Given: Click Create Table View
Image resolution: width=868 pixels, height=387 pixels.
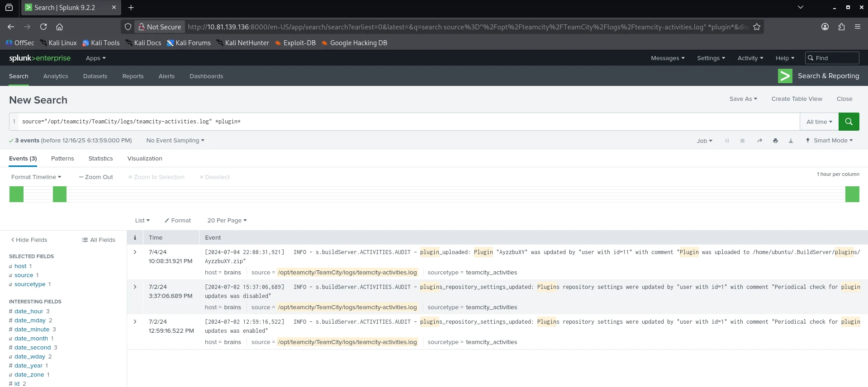Looking at the screenshot, I should pyautogui.click(x=797, y=99).
